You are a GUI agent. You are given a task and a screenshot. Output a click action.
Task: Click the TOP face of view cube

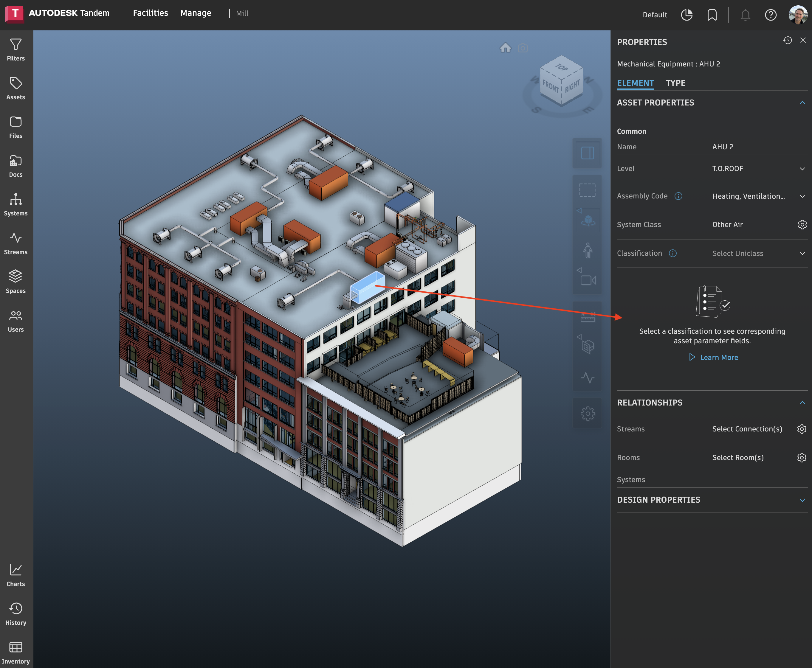(561, 67)
